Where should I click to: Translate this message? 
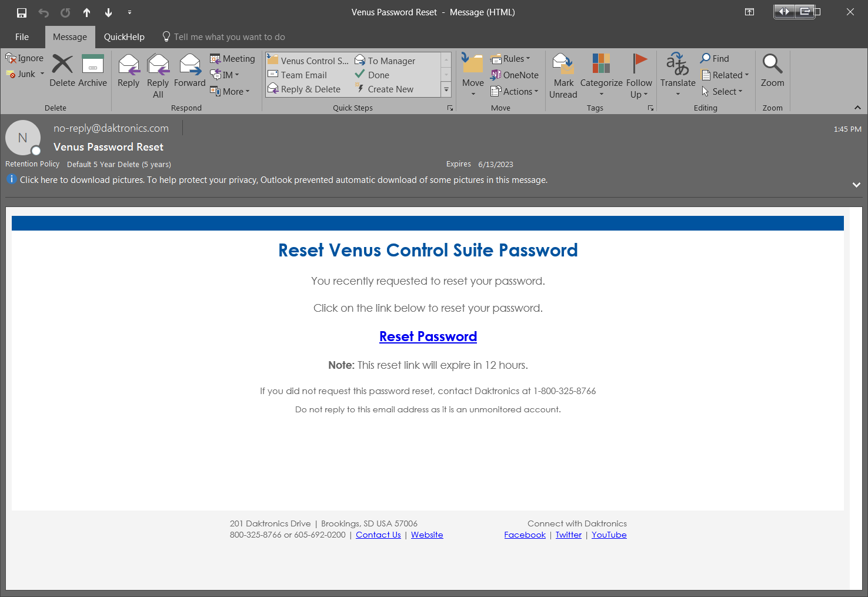point(677,75)
